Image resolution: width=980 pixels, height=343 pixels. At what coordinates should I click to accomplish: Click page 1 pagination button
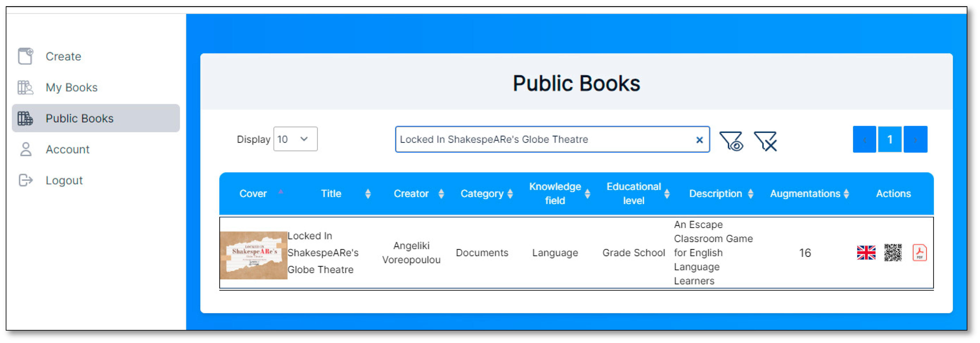pyautogui.click(x=890, y=140)
